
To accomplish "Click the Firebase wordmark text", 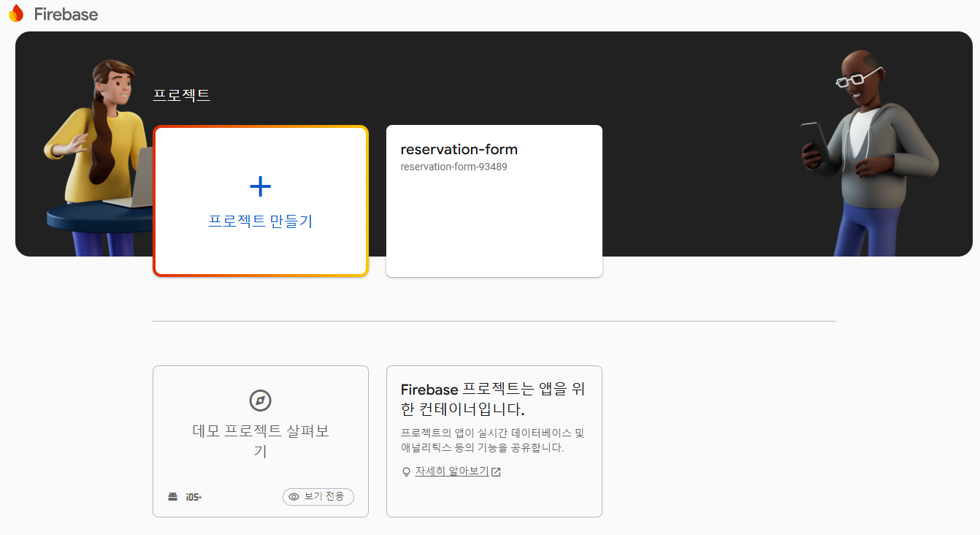I will [x=66, y=15].
